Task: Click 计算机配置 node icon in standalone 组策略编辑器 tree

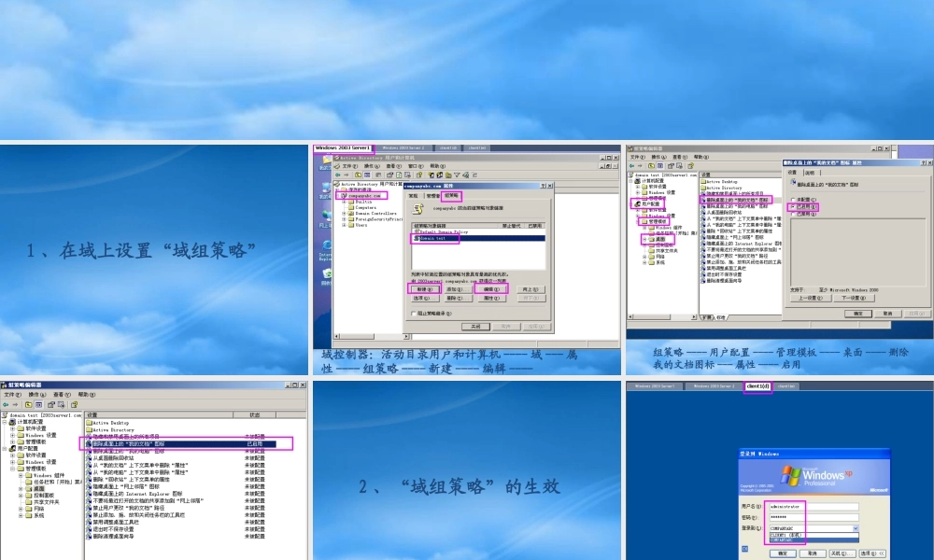Action: pyautogui.click(x=12, y=422)
